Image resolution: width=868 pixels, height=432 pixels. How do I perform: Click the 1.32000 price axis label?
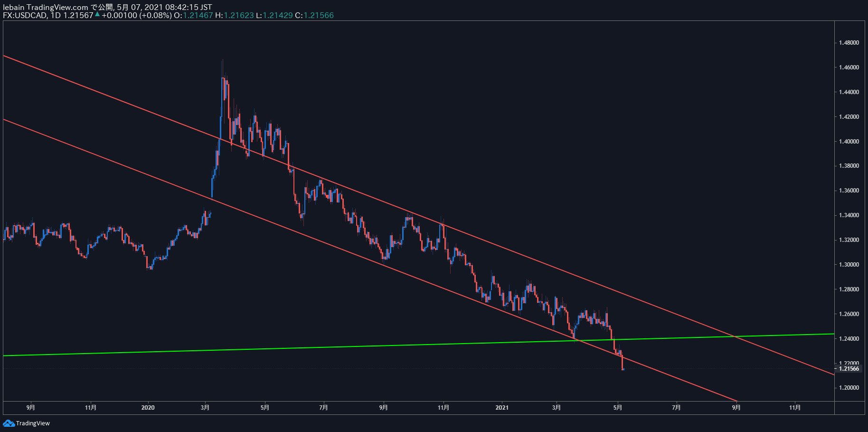pyautogui.click(x=849, y=240)
